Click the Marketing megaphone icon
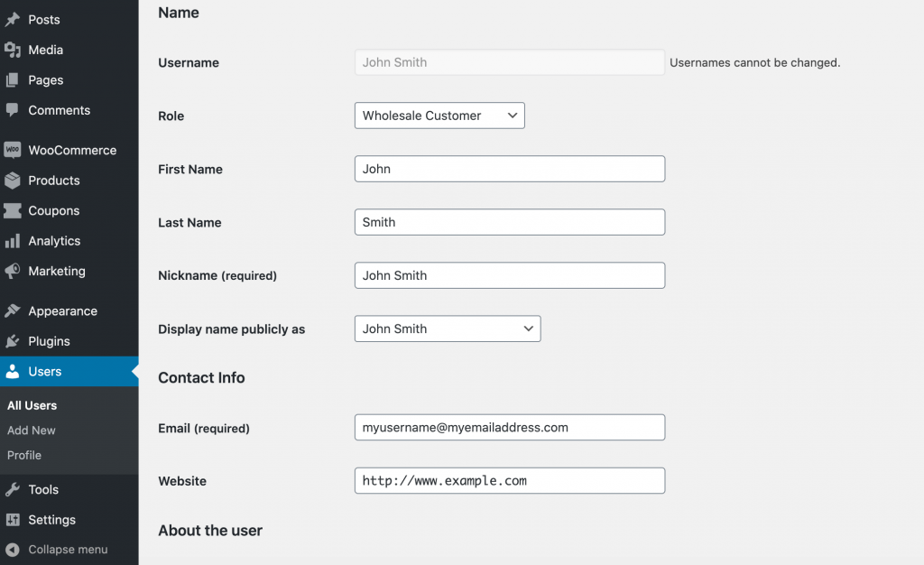This screenshot has width=924, height=565. pyautogui.click(x=13, y=271)
